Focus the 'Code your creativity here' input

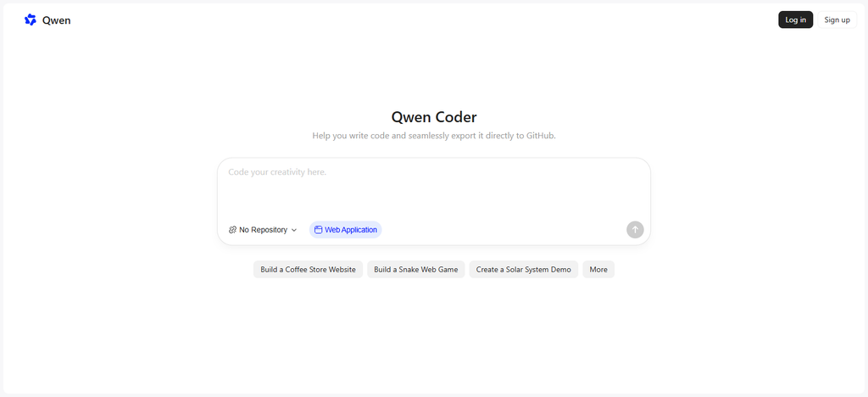coord(433,188)
